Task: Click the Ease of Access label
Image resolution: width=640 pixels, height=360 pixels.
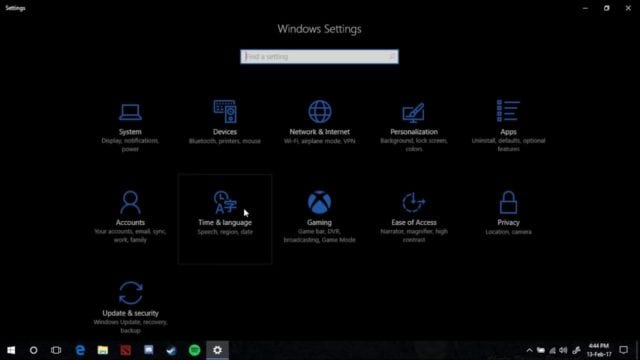Action: coord(414,222)
